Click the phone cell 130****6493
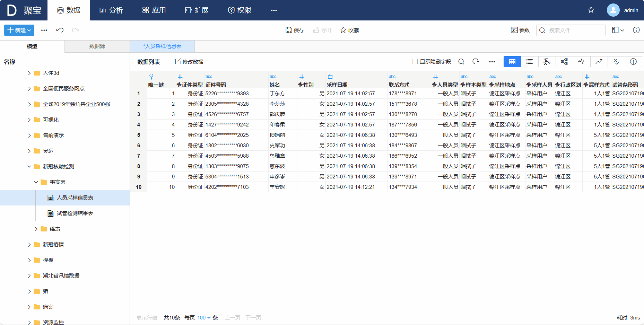 409,135
